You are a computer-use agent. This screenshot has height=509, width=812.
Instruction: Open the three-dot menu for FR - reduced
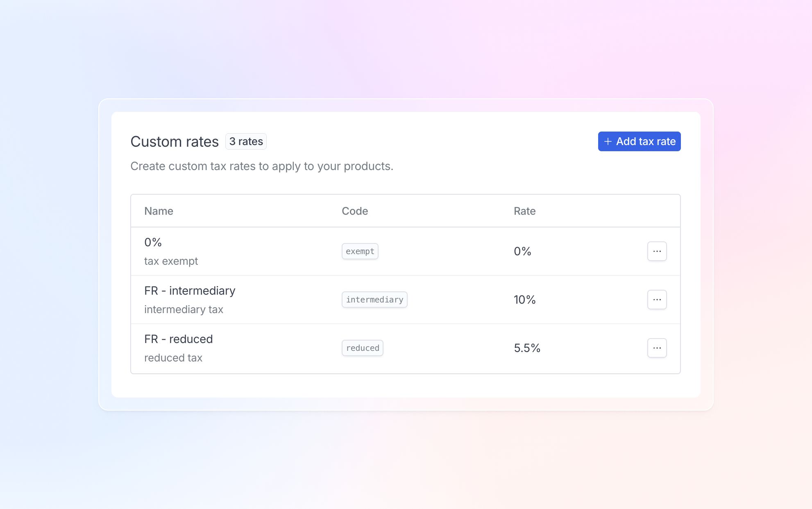657,348
